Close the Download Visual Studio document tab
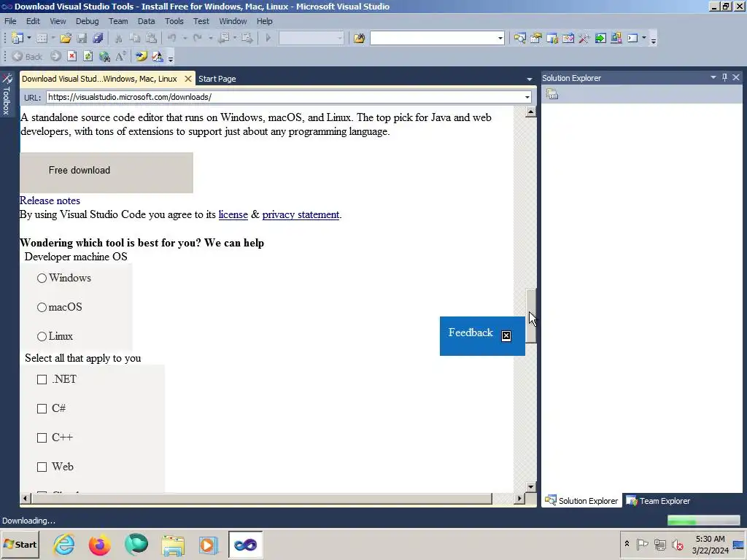 coord(188,79)
